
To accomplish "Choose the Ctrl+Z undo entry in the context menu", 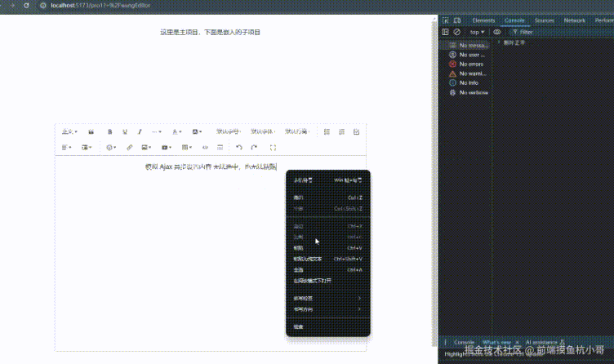I will click(x=327, y=198).
